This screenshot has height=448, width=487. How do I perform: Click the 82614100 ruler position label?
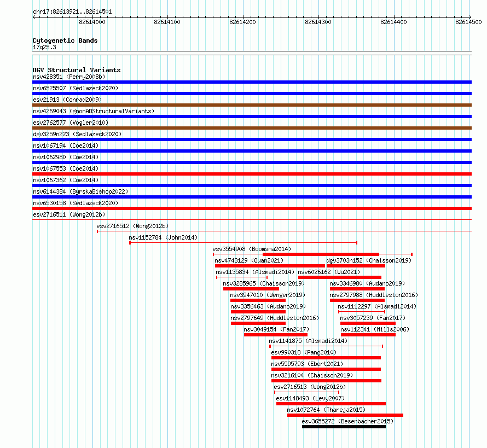[x=167, y=22]
